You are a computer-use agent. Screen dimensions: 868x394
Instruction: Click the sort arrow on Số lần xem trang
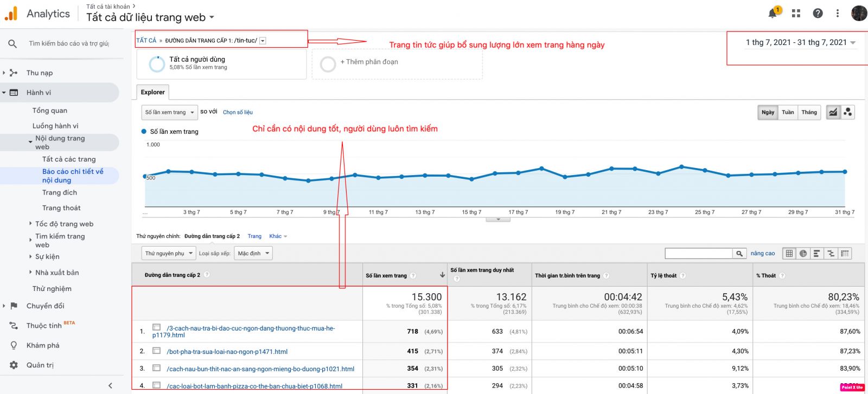[x=442, y=275]
